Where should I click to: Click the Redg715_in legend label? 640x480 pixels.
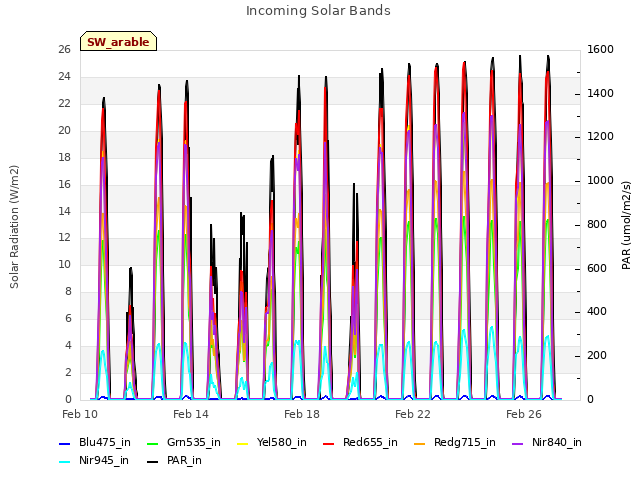tap(464, 442)
